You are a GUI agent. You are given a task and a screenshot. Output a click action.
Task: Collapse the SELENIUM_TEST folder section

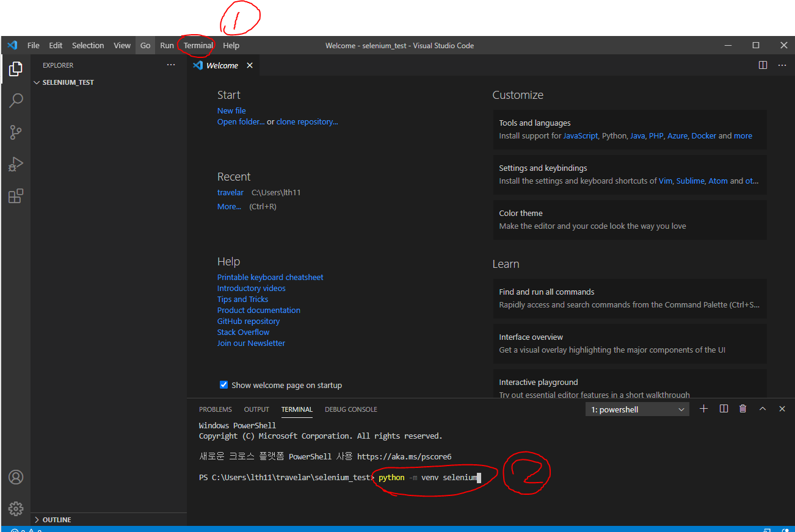pos(109,82)
